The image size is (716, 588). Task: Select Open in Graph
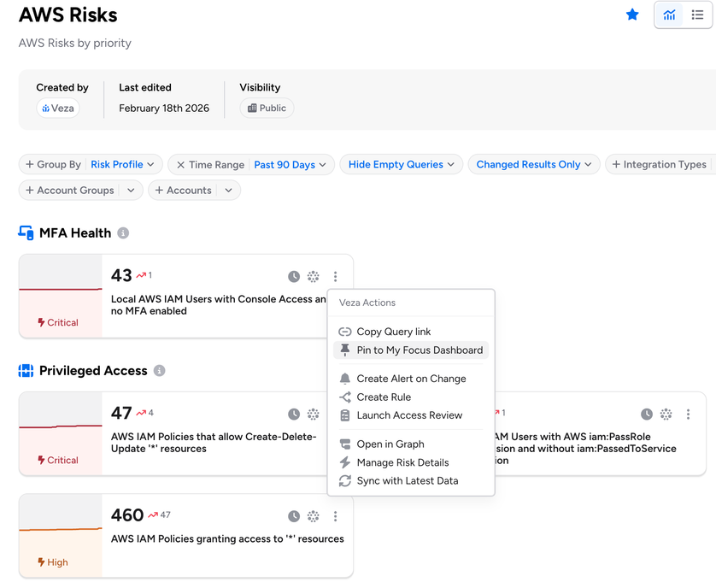pyautogui.click(x=411, y=444)
